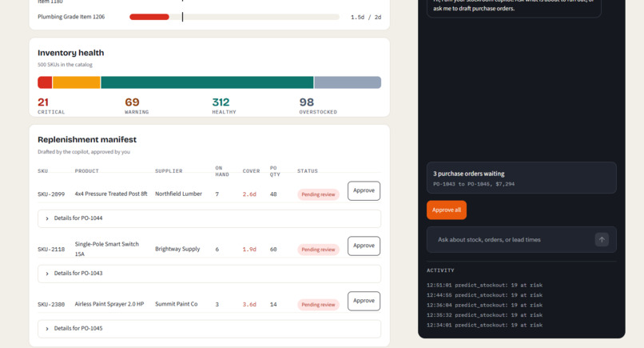The width and height of the screenshot is (644, 348).
Task: Click the gray overstocked segment of health bar
Action: pos(348,82)
